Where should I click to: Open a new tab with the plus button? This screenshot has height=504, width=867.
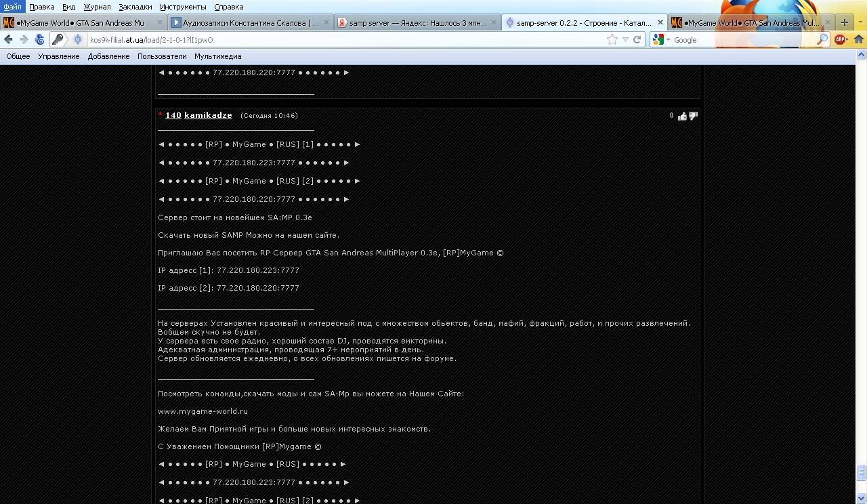coord(844,22)
